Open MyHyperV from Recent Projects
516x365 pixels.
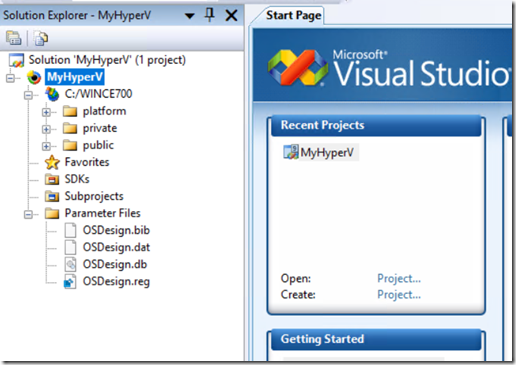click(x=327, y=153)
